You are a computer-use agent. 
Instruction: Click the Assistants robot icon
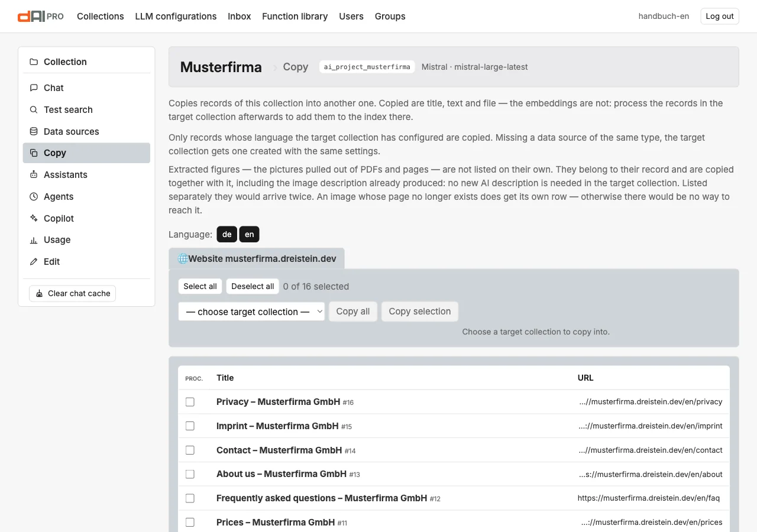point(34,175)
